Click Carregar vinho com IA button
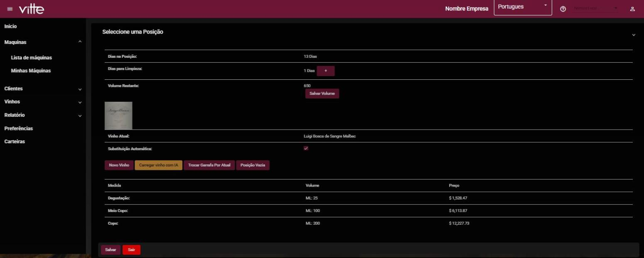 click(158, 165)
